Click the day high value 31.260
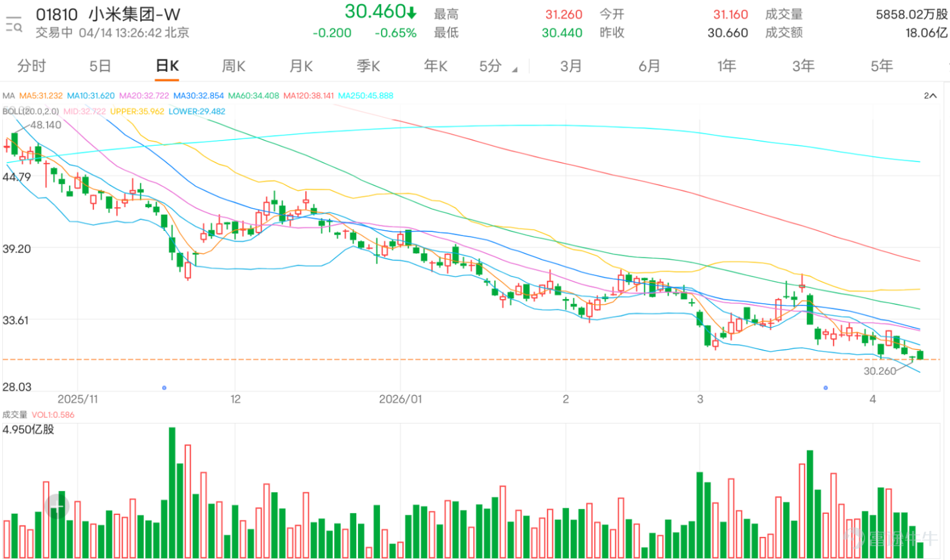The width and height of the screenshot is (950, 560). pos(563,14)
